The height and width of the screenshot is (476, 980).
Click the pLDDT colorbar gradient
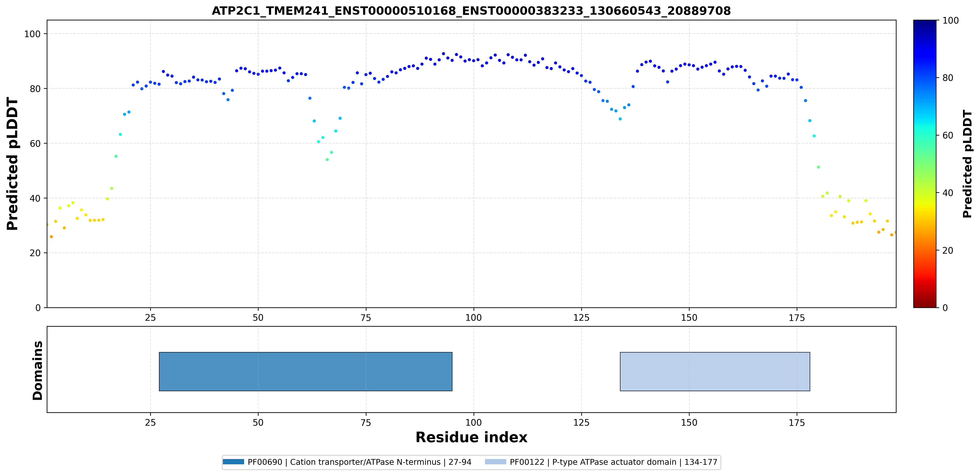[925, 164]
